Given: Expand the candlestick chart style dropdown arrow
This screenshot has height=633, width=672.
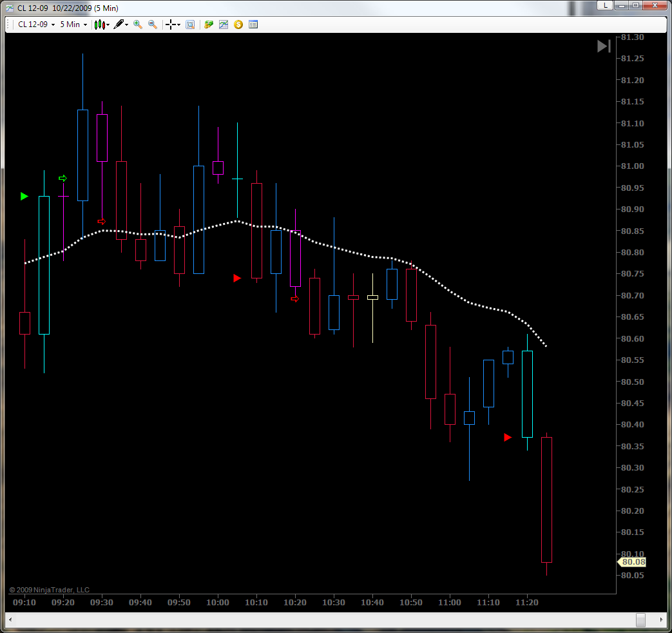Looking at the screenshot, I should (x=108, y=25).
